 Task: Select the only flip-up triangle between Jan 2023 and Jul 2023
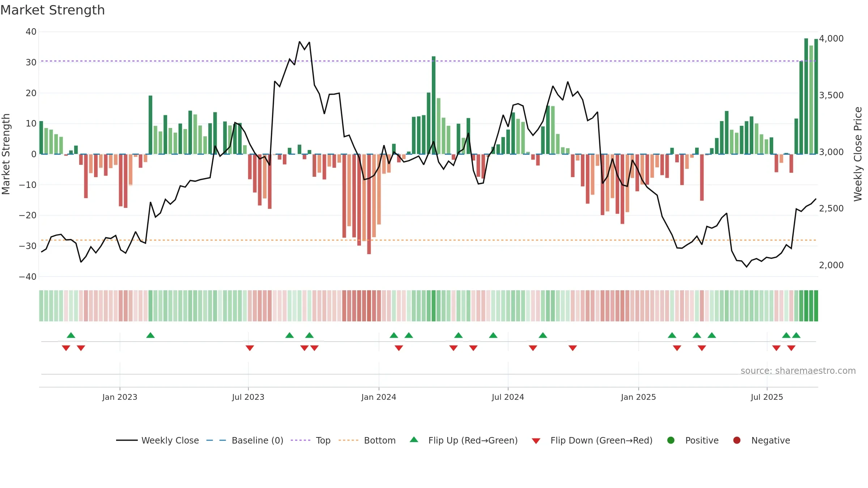pyautogui.click(x=150, y=335)
